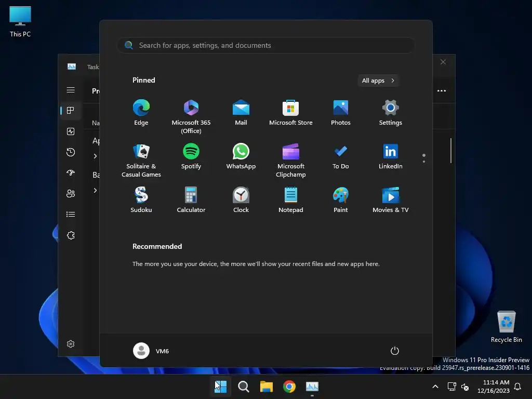Open Movies & TV
Image resolution: width=532 pixels, height=399 pixels.
click(x=391, y=200)
